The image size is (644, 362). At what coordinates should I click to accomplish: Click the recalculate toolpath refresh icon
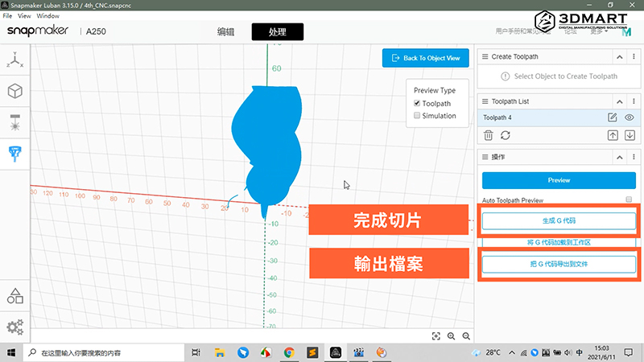pyautogui.click(x=506, y=135)
